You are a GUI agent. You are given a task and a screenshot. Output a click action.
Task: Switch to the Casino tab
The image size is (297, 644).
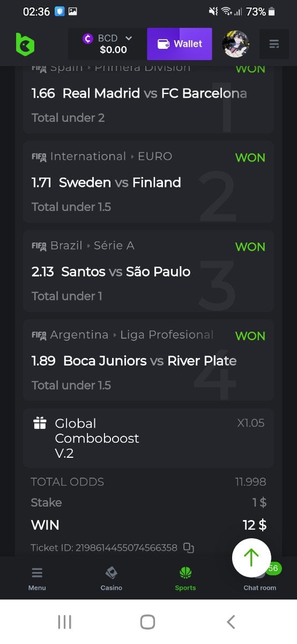coord(112,578)
